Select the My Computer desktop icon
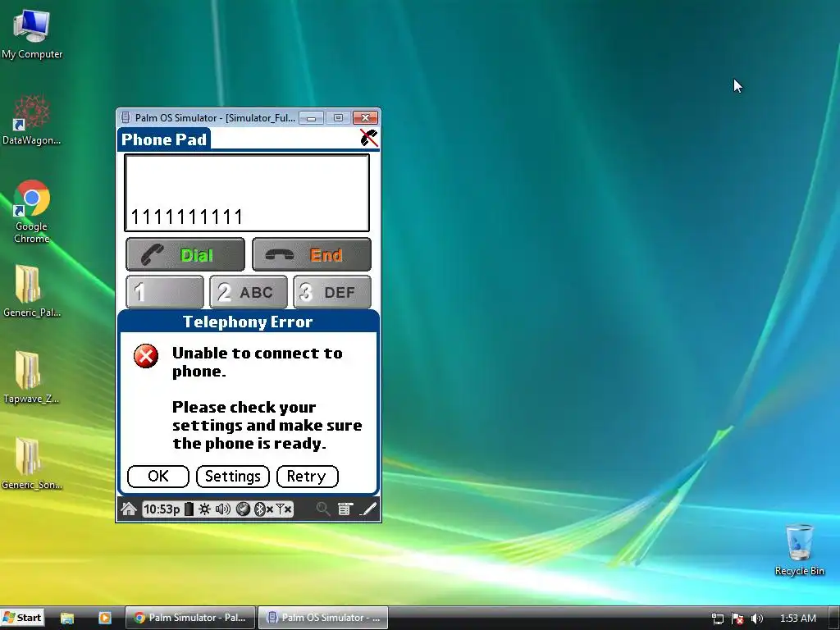 [x=32, y=34]
